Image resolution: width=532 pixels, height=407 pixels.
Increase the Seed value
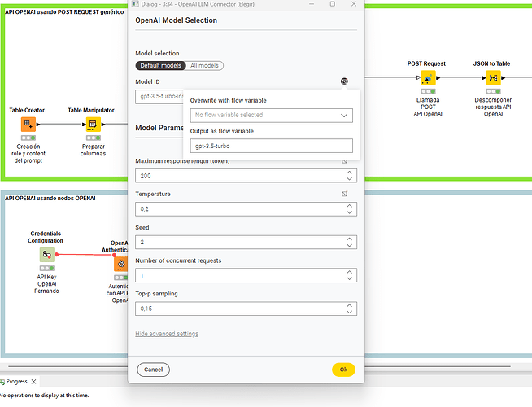click(350, 239)
